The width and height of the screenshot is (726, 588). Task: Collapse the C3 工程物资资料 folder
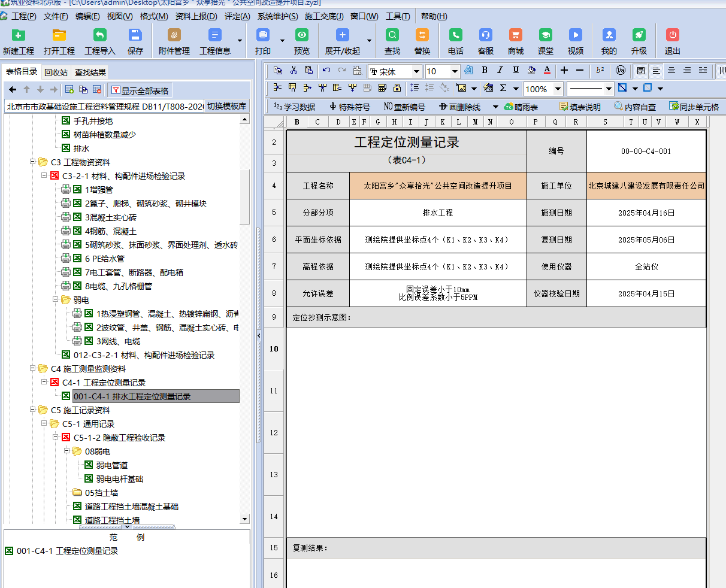click(x=33, y=162)
